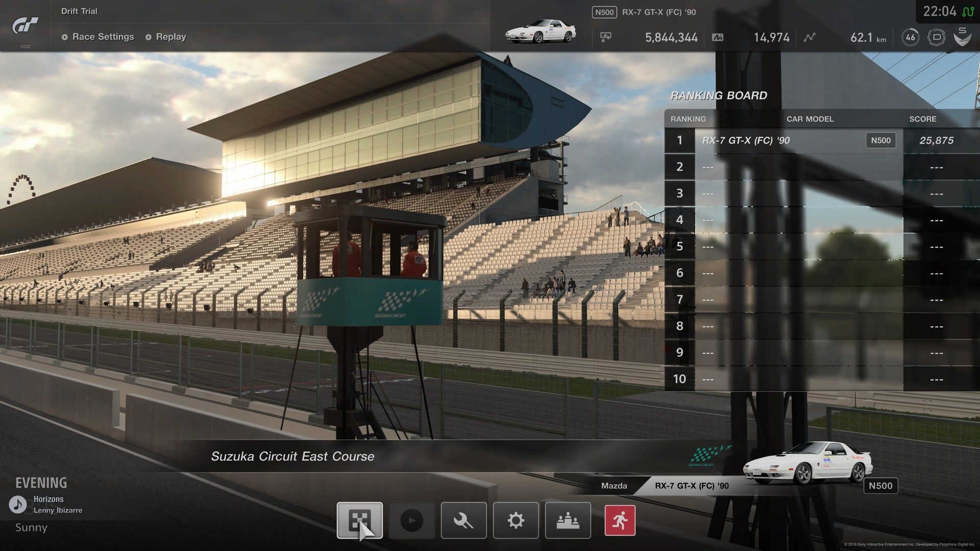Click the 5,844,344 credits value
The width and height of the screenshot is (980, 551).
tap(671, 37)
